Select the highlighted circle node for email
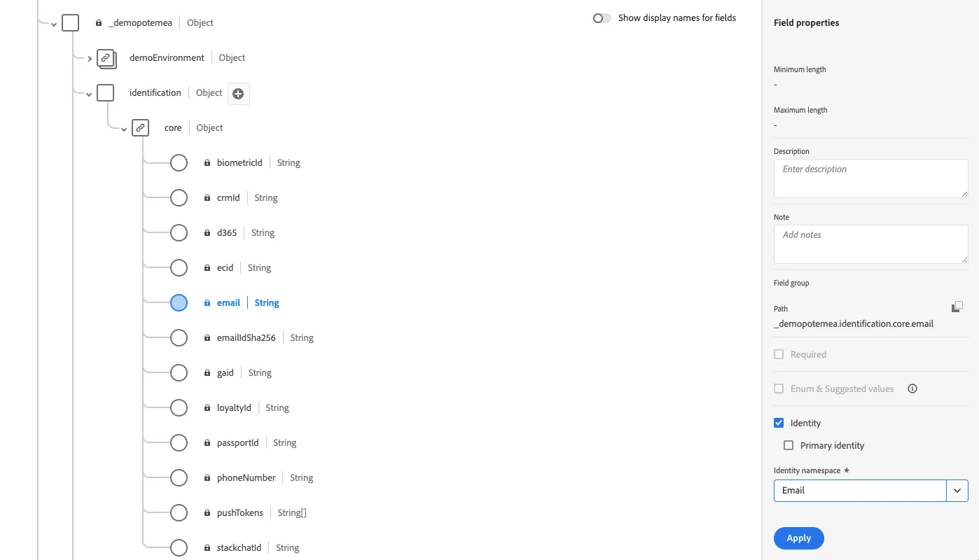This screenshot has width=979, height=560. tap(179, 303)
